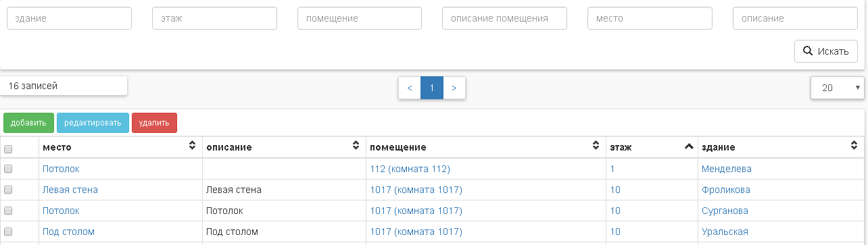Select page 1 in pagination
This screenshot has height=245, width=868.
(x=432, y=88)
